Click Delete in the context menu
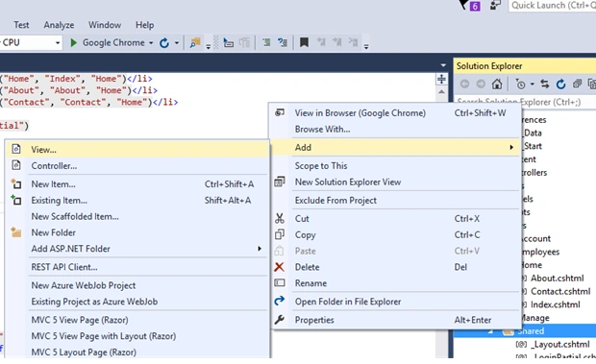 coord(395,267)
